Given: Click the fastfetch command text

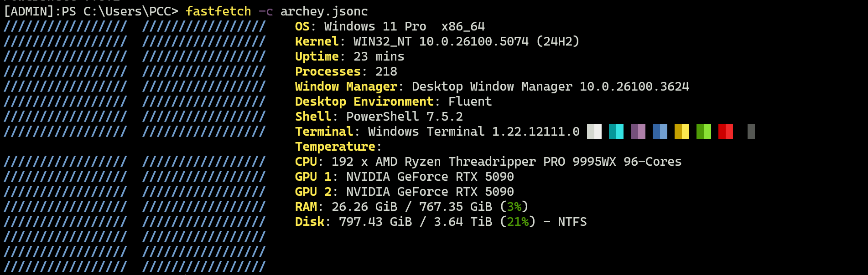Looking at the screenshot, I should 218,11.
